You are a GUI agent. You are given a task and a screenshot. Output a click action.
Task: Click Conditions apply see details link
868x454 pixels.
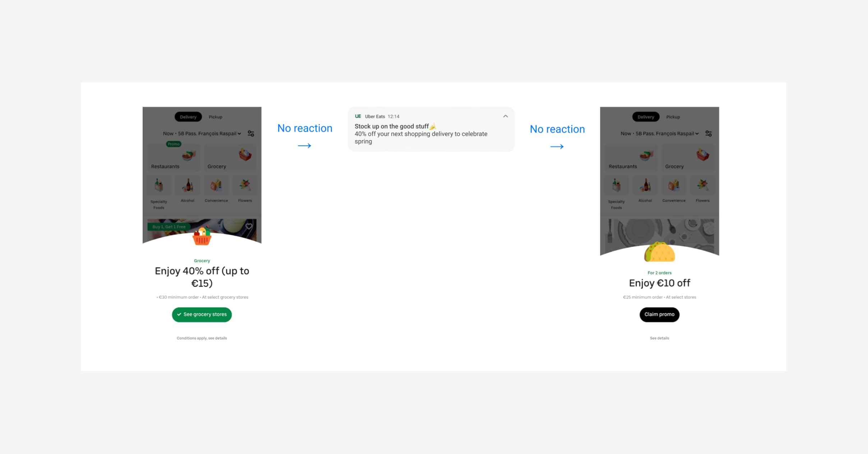[x=202, y=338]
